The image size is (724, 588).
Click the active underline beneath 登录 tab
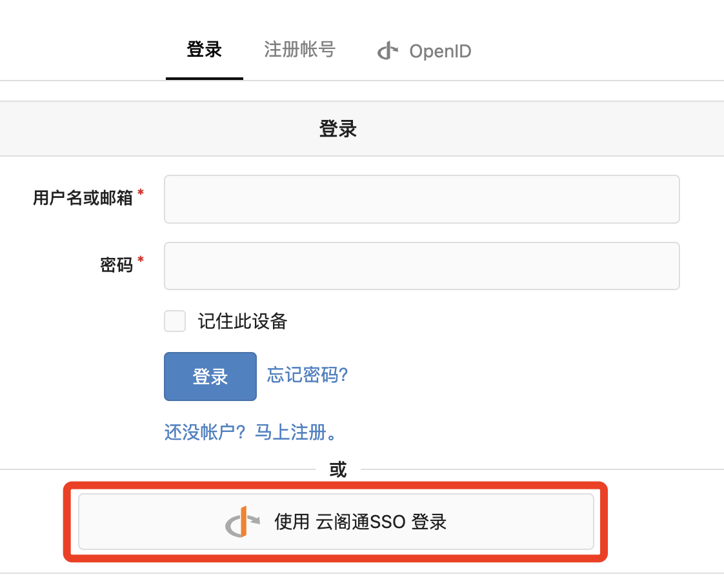pyautogui.click(x=205, y=78)
